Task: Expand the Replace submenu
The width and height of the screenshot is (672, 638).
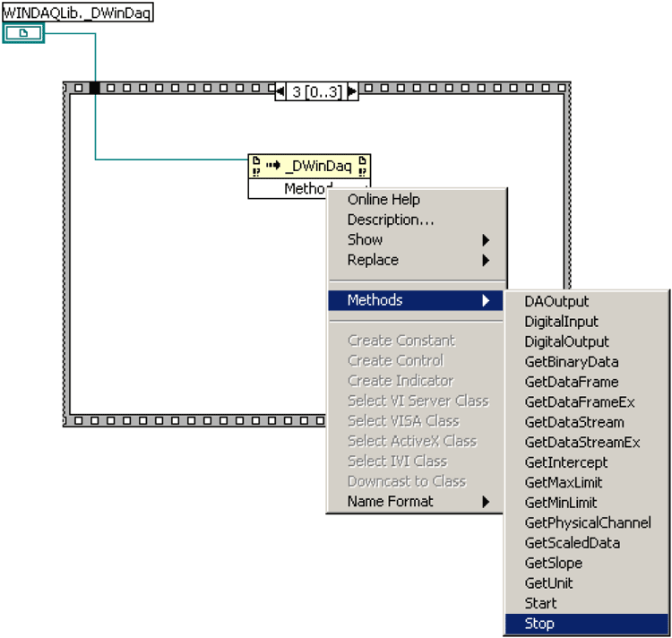Action: tap(417, 260)
